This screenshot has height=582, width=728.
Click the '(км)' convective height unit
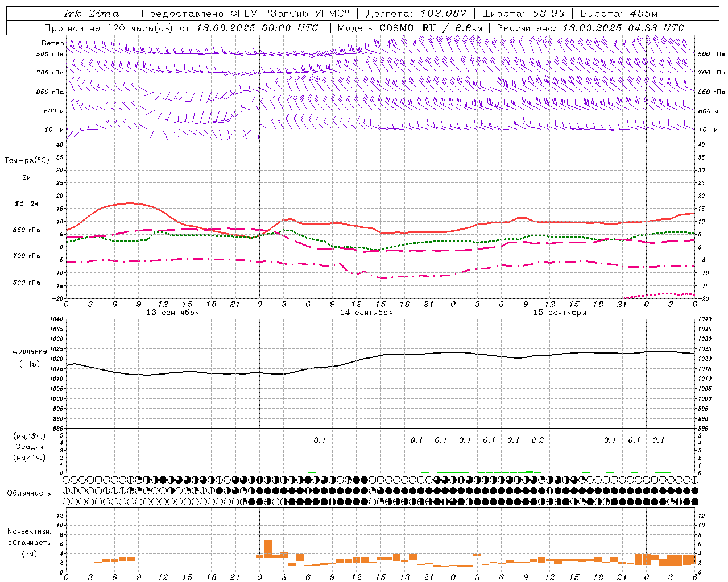(x=29, y=554)
